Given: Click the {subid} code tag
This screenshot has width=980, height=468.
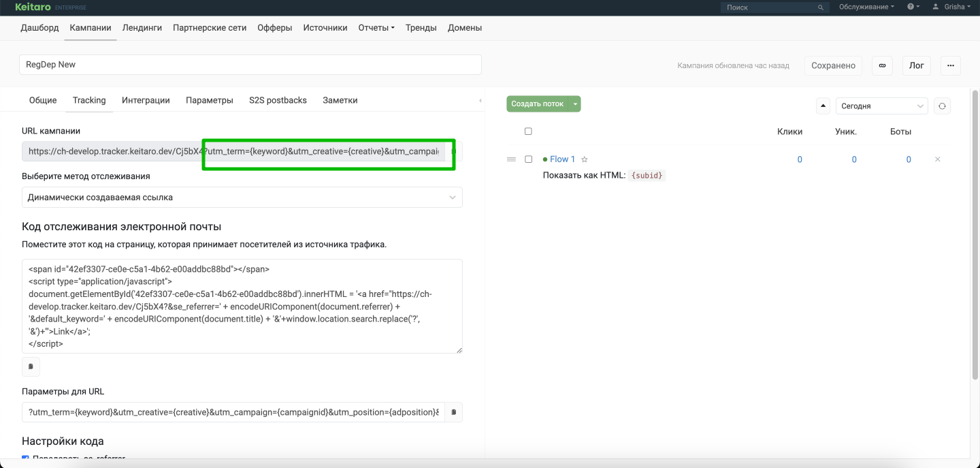Looking at the screenshot, I should [647, 176].
